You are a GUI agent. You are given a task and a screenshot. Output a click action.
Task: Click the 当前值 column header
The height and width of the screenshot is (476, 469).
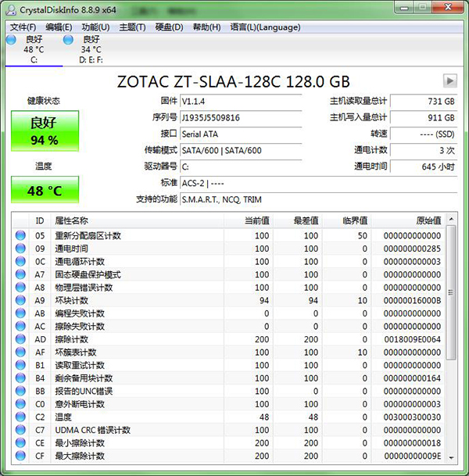[249, 220]
